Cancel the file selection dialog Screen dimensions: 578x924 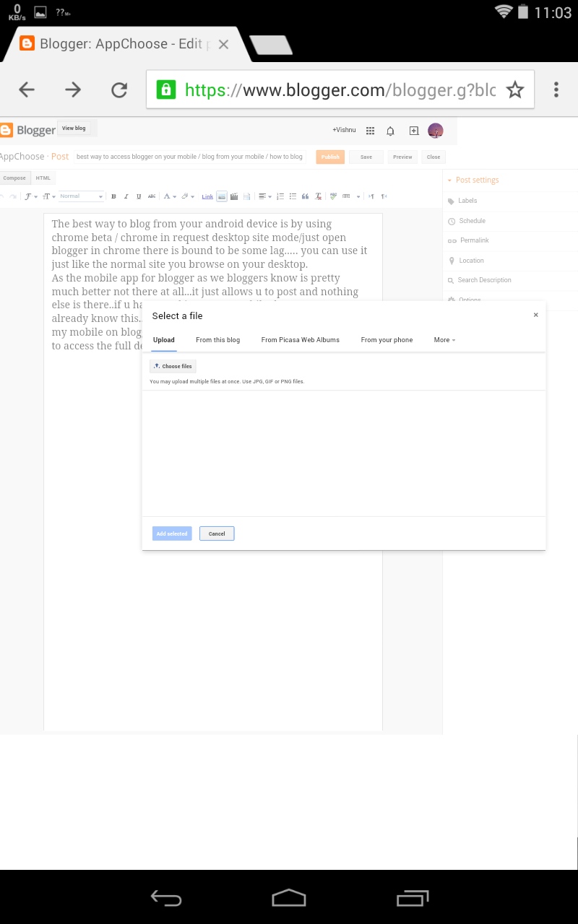(217, 533)
